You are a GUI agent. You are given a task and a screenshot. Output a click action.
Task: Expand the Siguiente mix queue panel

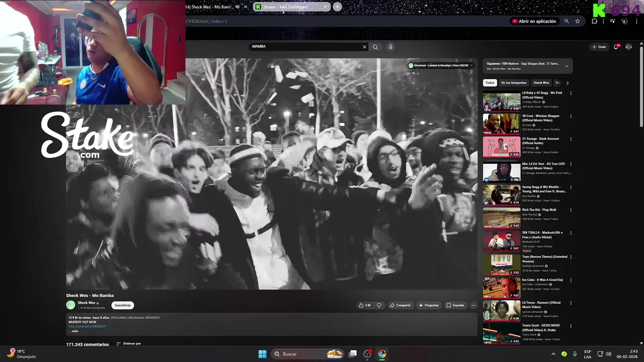[567, 66]
